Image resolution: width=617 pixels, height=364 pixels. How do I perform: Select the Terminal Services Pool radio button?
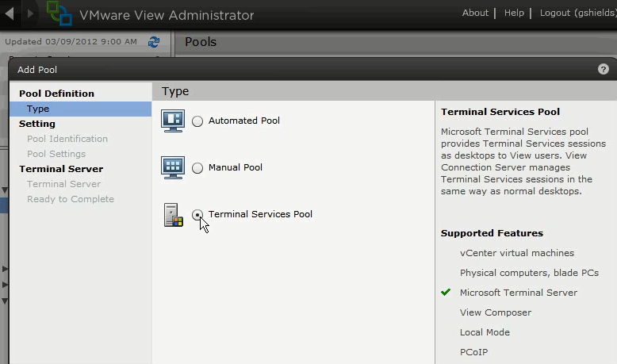197,215
